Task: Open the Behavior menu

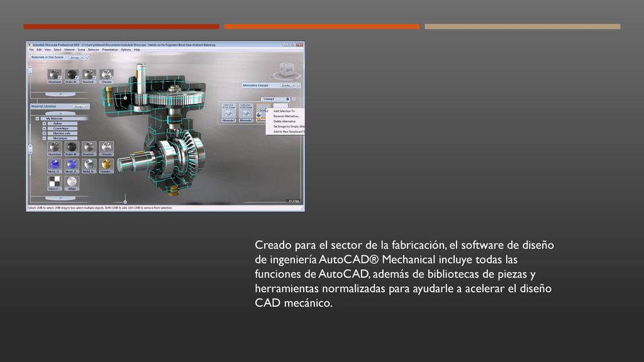Action: pos(94,50)
